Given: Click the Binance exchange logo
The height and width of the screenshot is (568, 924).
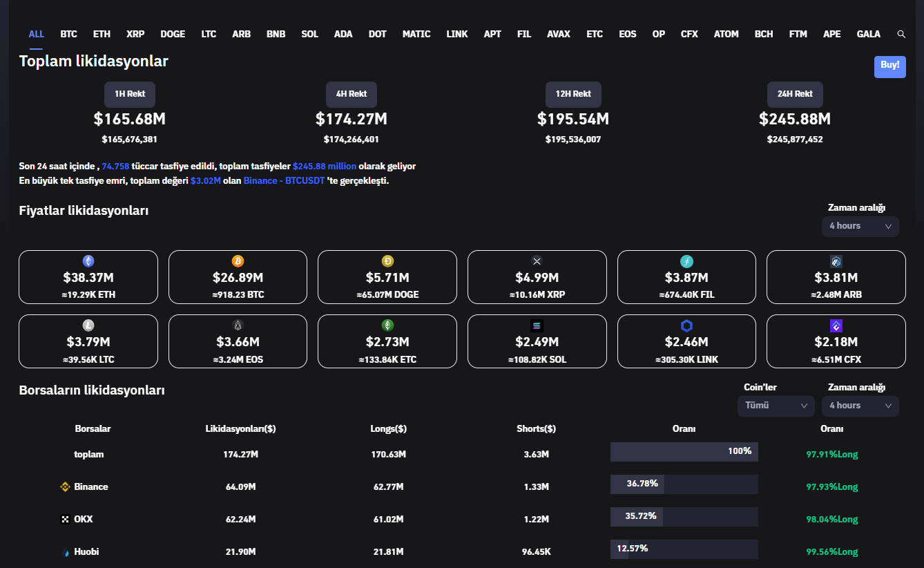Looking at the screenshot, I should (66, 487).
